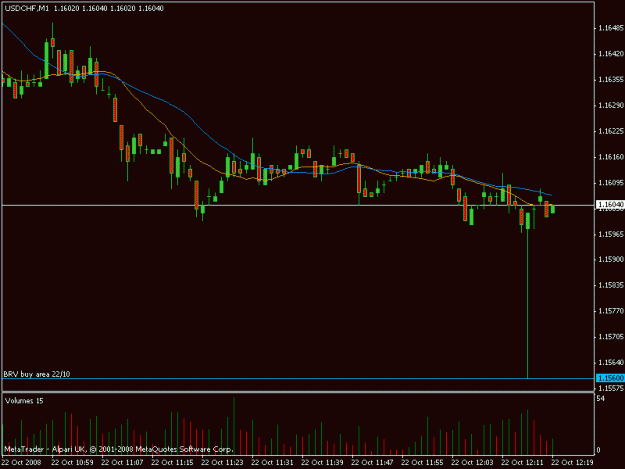The image size is (625, 469).
Task: Click the 1.16095 price scale label
Action: (611, 183)
